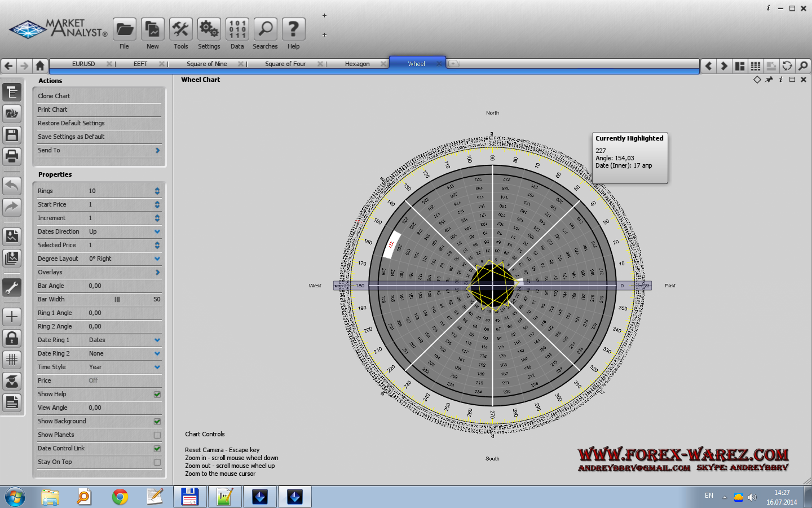
Task: Click the Home navigation icon
Action: 39,65
